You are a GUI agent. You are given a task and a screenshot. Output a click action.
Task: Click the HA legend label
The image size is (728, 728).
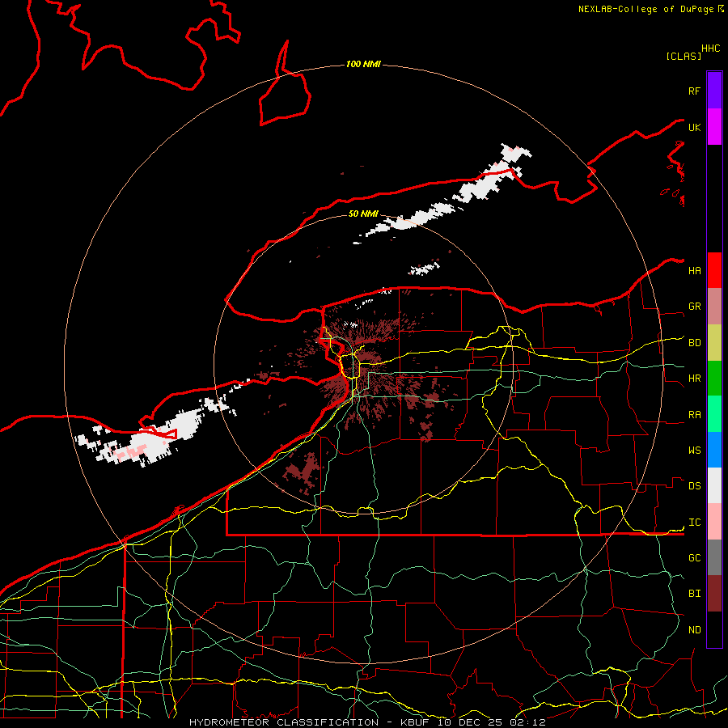pyautogui.click(x=694, y=271)
